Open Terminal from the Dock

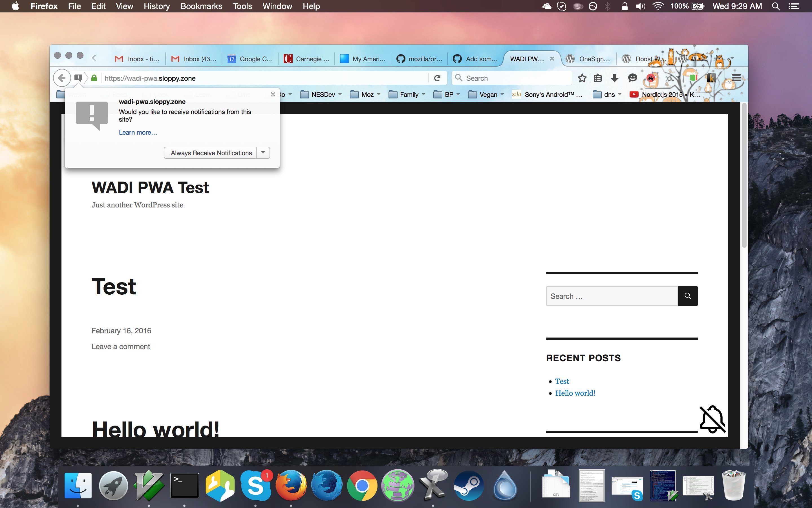[x=184, y=485]
